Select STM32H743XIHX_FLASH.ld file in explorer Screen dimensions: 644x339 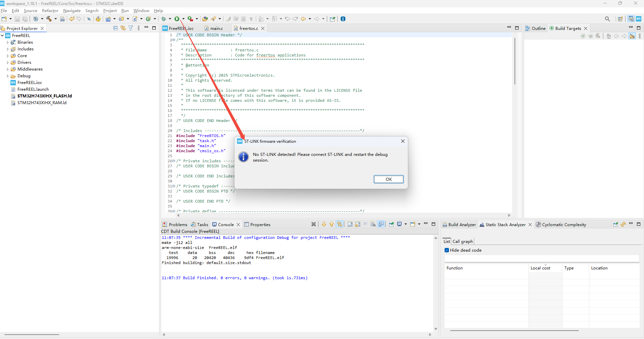tap(44, 96)
